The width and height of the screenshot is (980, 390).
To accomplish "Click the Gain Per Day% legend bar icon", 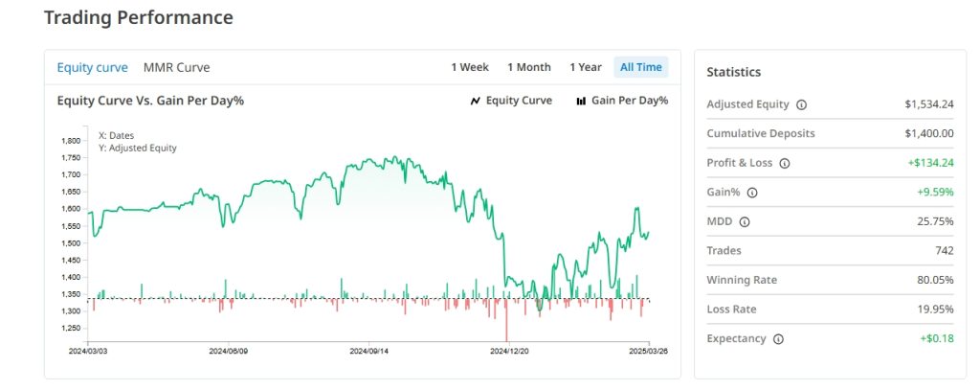I will [581, 101].
